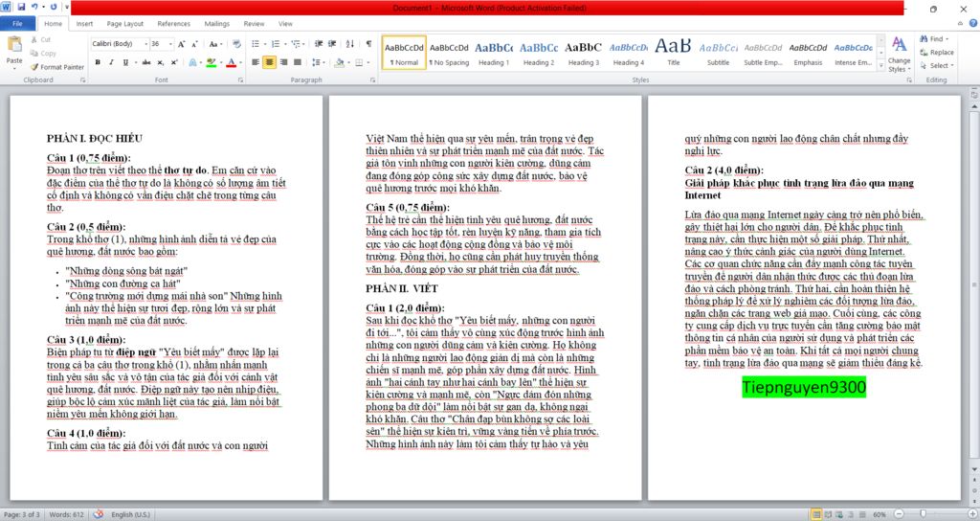
Task: Click Grow Font icon
Action: (x=183, y=44)
